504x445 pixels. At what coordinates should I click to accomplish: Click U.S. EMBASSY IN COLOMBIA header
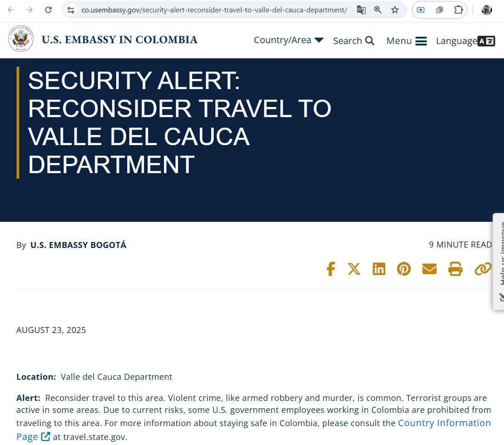[x=120, y=39]
